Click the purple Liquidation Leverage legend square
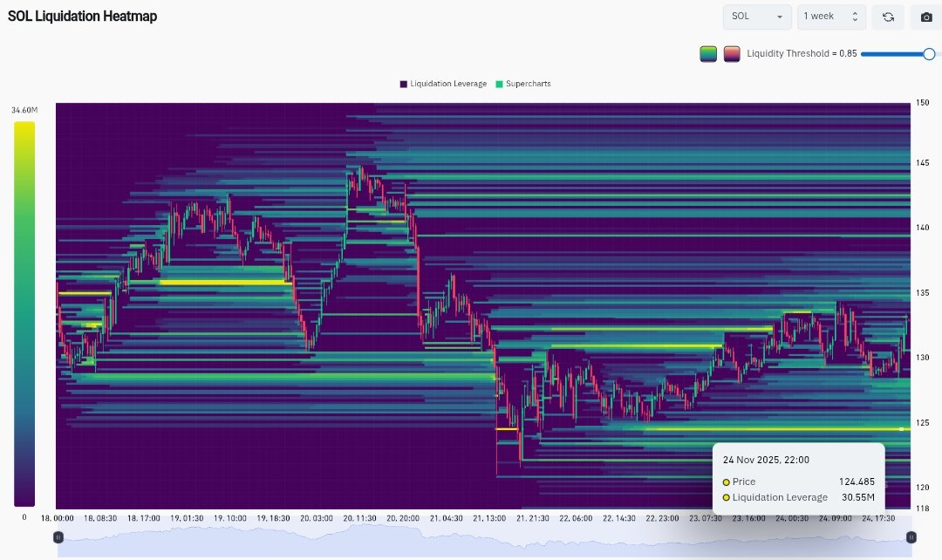The width and height of the screenshot is (942, 560). 404,84
